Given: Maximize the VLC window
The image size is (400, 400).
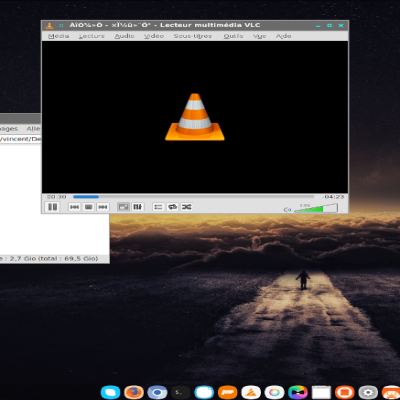Looking at the screenshot, I should pos(329,25).
